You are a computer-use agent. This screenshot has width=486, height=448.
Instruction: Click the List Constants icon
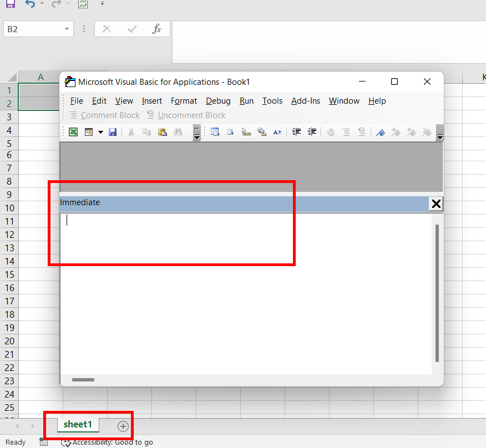click(230, 133)
